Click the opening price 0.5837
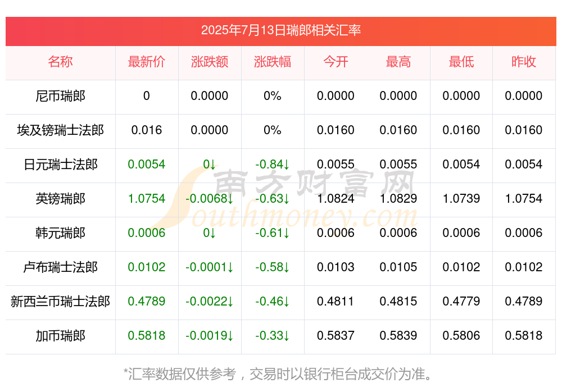 click(336, 336)
